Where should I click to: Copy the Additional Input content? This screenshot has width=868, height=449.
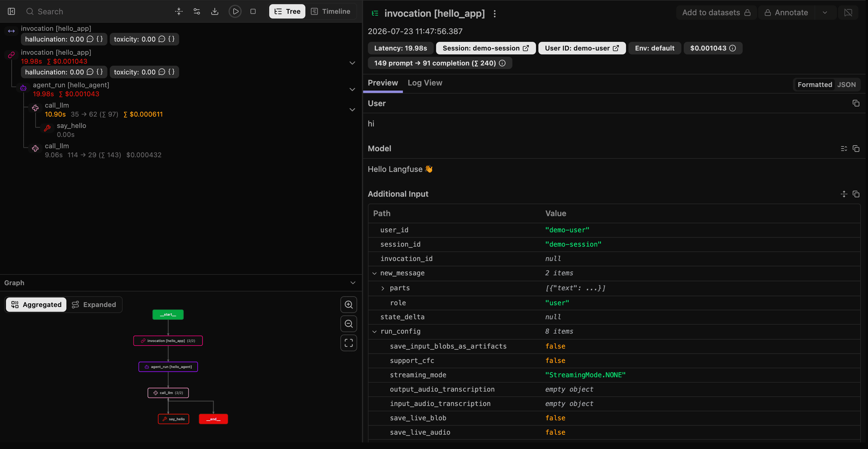pos(856,194)
